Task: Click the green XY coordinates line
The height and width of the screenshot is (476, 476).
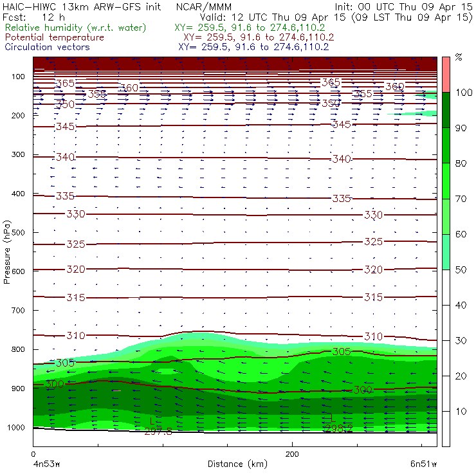Action: [x=250, y=28]
